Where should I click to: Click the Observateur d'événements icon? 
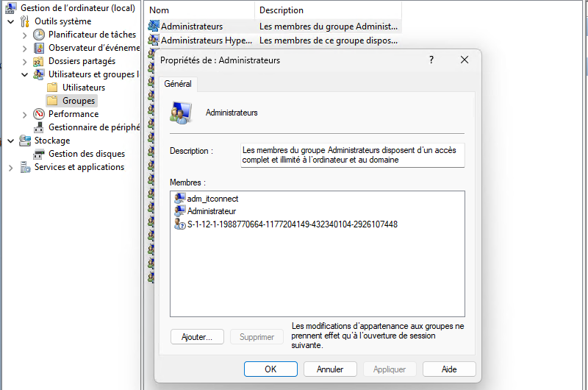pyautogui.click(x=39, y=48)
